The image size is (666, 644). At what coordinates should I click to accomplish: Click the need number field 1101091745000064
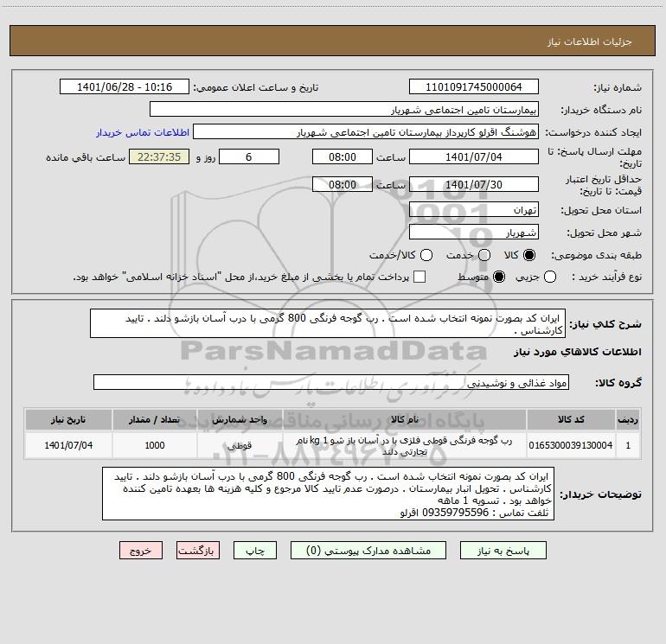(x=474, y=87)
